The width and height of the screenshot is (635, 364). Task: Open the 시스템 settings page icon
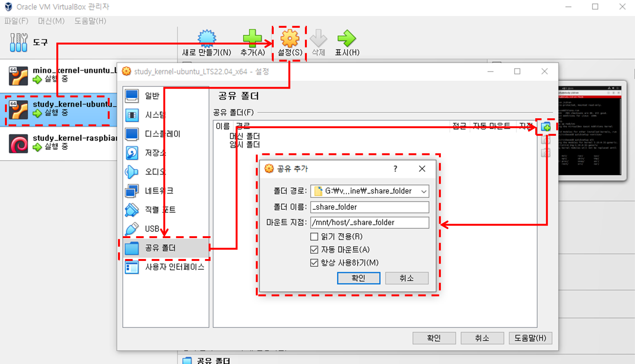pyautogui.click(x=131, y=115)
